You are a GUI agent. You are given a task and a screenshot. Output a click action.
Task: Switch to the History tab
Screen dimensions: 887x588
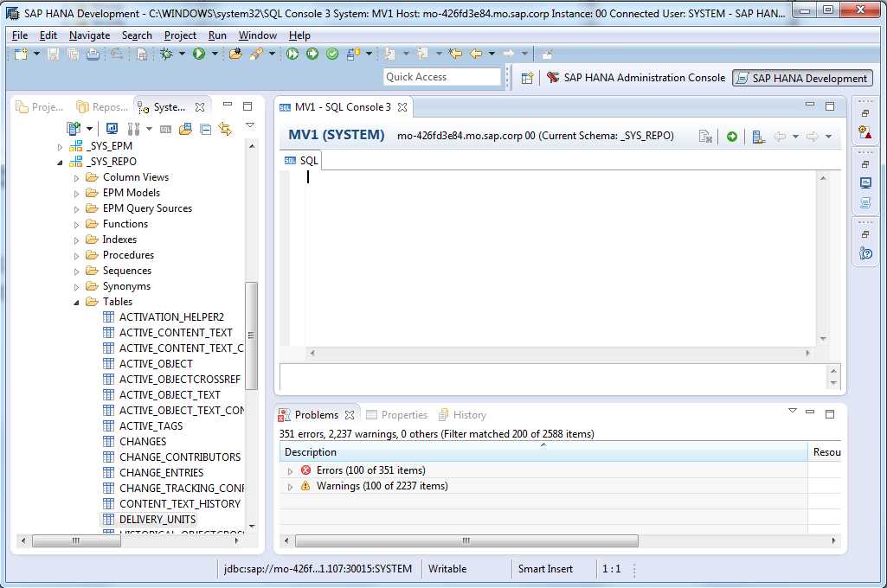[462, 414]
